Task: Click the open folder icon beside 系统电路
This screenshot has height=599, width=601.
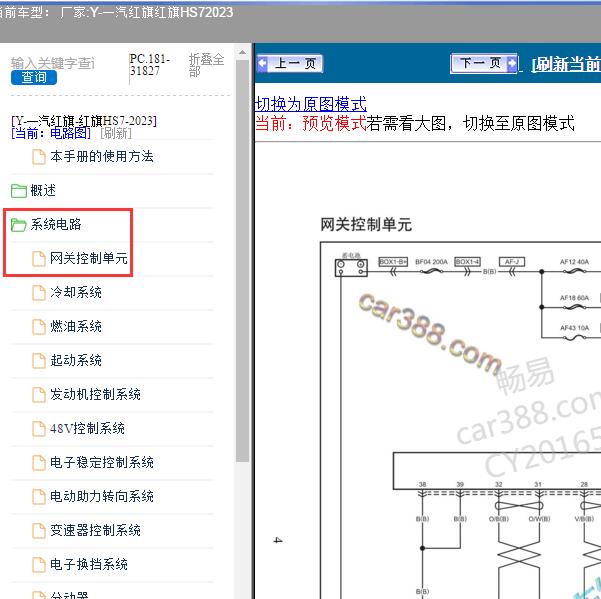Action: click(x=18, y=225)
